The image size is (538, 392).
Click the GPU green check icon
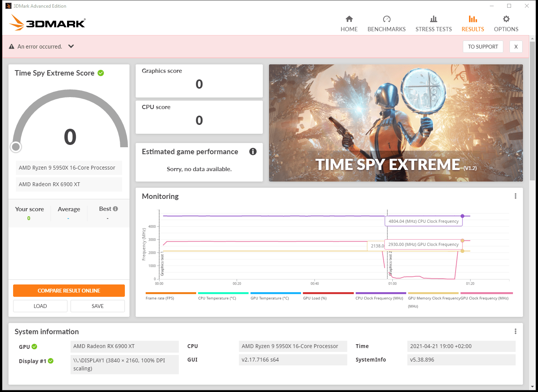coord(34,347)
